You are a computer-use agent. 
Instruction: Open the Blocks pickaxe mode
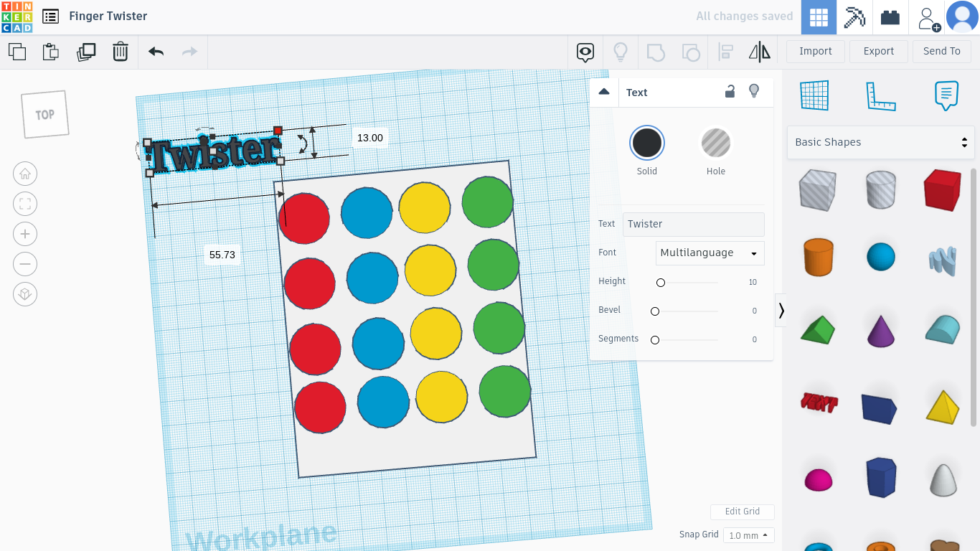(x=854, y=17)
